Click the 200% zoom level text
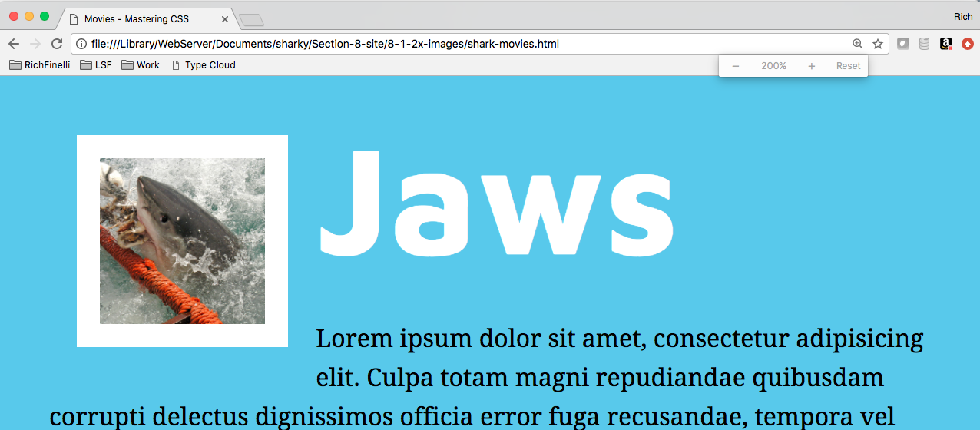Screen dimensions: 980x430 (x=773, y=66)
